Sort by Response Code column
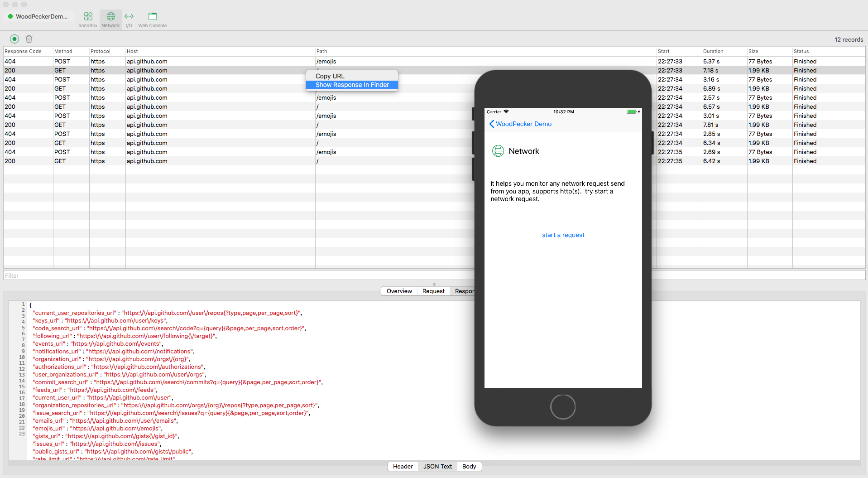Screen dimensions: 868x478 coord(28,51)
